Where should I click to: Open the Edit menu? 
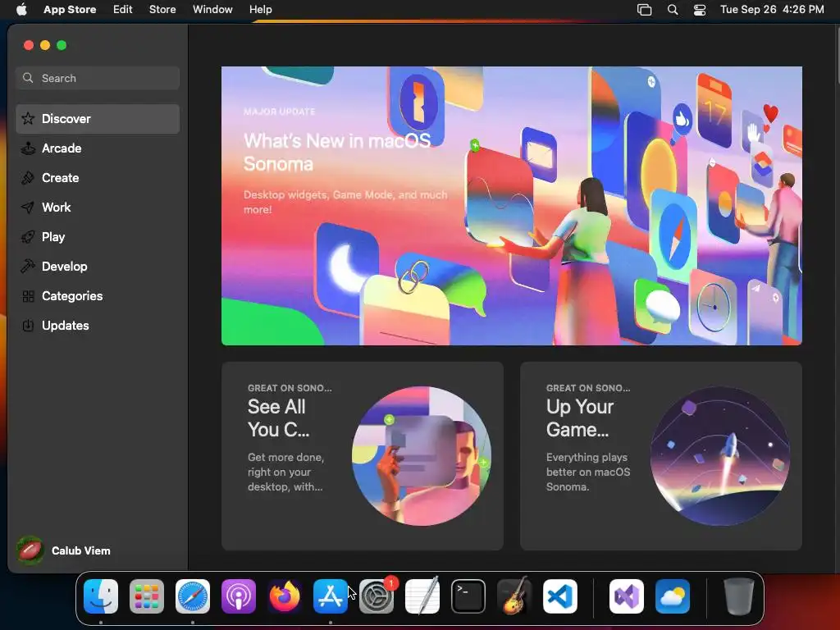[x=123, y=10]
